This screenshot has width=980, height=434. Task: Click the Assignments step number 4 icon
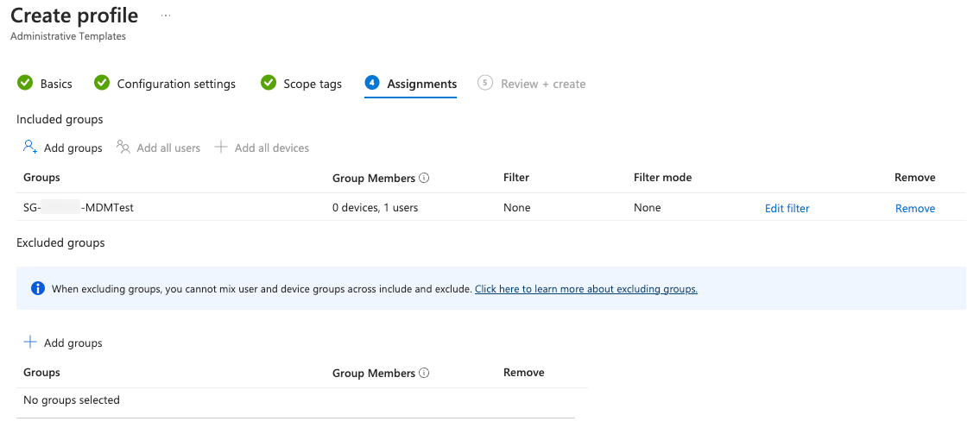coord(372,83)
